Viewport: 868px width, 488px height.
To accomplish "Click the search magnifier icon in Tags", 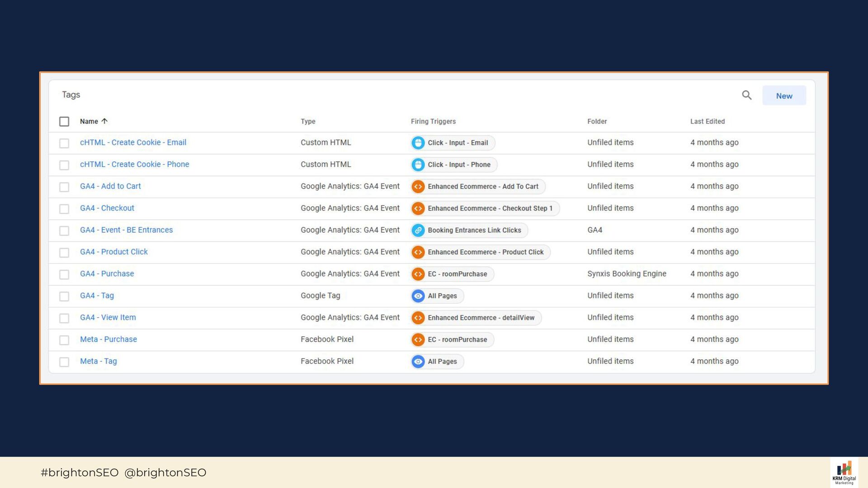I will 746,95.
